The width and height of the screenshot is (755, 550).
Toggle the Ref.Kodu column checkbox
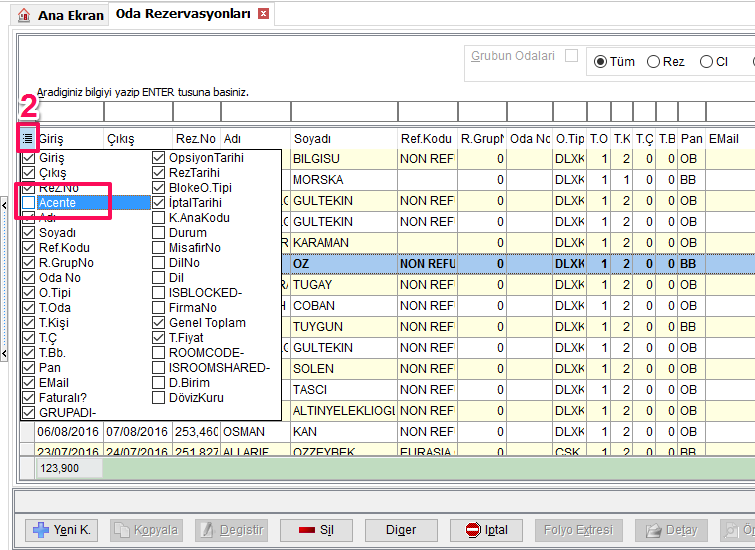[28, 248]
